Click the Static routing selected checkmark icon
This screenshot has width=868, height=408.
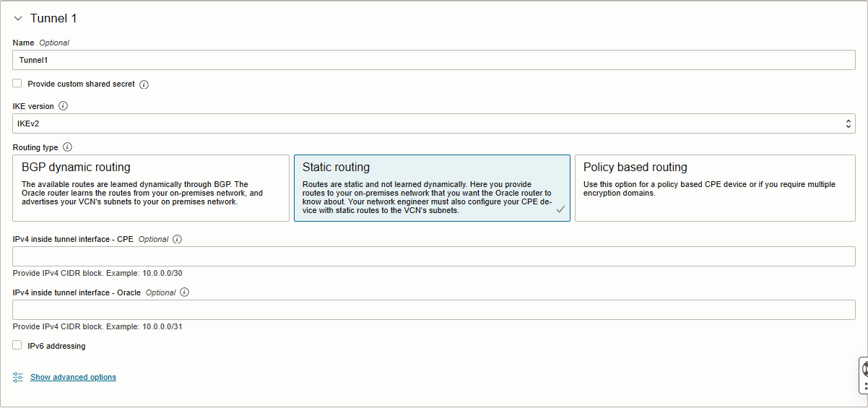560,209
